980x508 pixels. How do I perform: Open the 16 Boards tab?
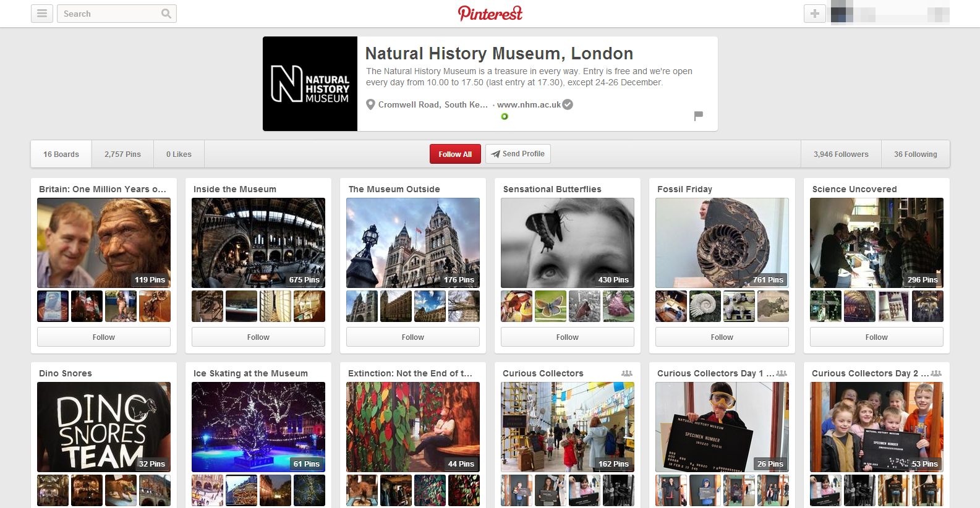pyautogui.click(x=61, y=154)
